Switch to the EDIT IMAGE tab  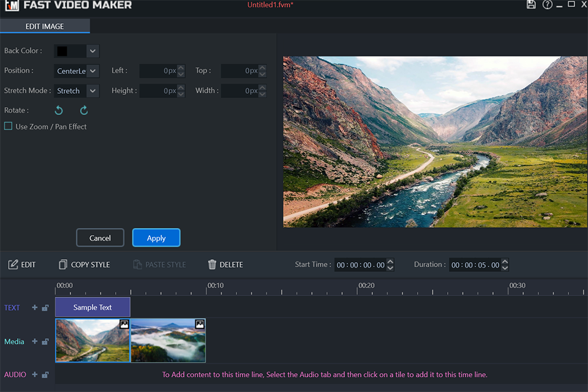point(45,26)
